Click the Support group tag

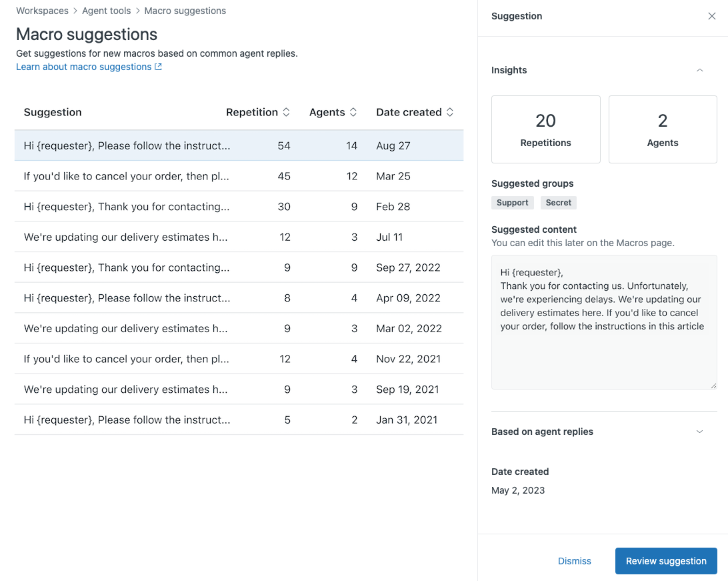pyautogui.click(x=512, y=203)
